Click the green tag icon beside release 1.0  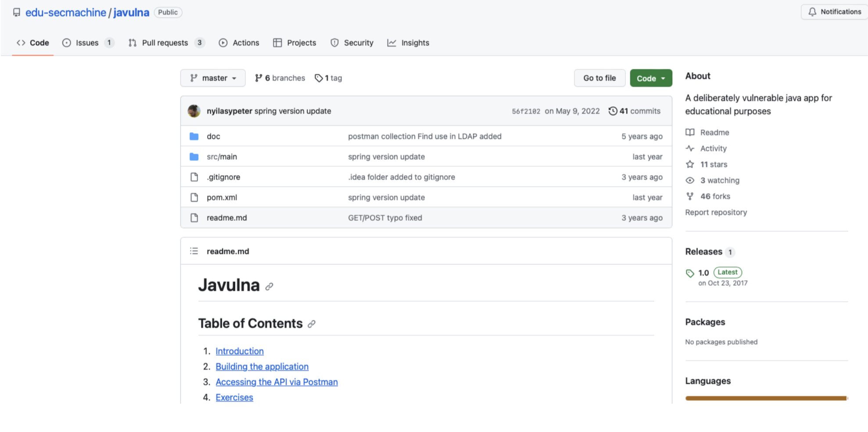click(x=690, y=273)
